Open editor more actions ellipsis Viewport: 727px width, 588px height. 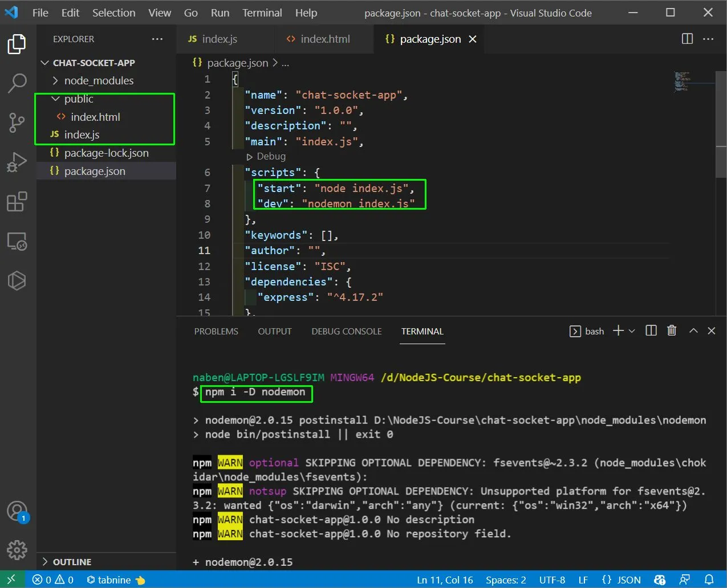(x=708, y=39)
